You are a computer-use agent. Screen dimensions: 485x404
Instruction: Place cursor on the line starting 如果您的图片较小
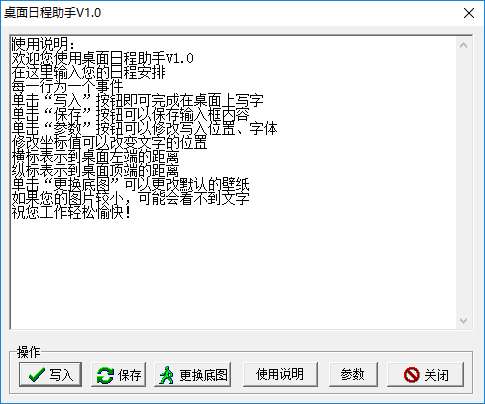131,199
